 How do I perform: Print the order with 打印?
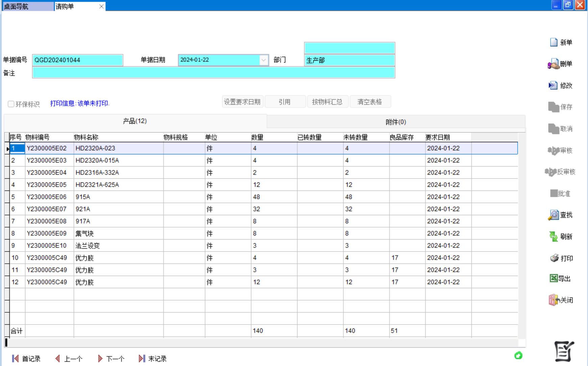[554, 258]
